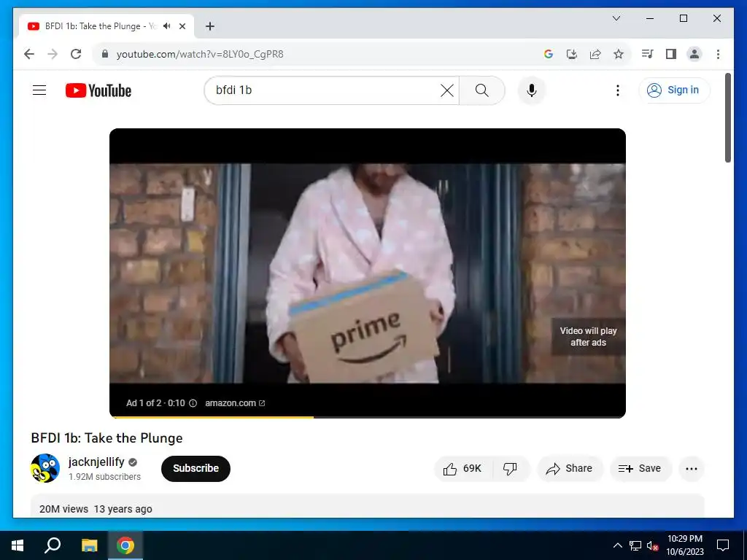Open the YouTube hamburger guide menu

[x=39, y=90]
